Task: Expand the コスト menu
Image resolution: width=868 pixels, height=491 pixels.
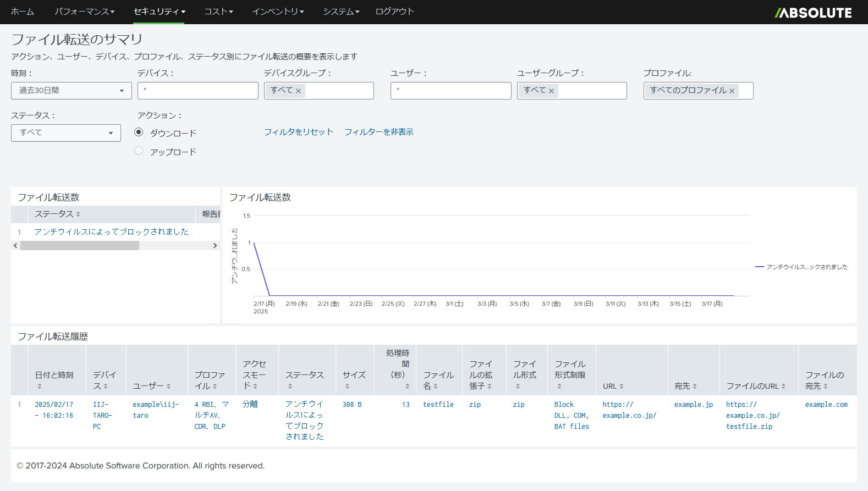Action: pos(218,12)
